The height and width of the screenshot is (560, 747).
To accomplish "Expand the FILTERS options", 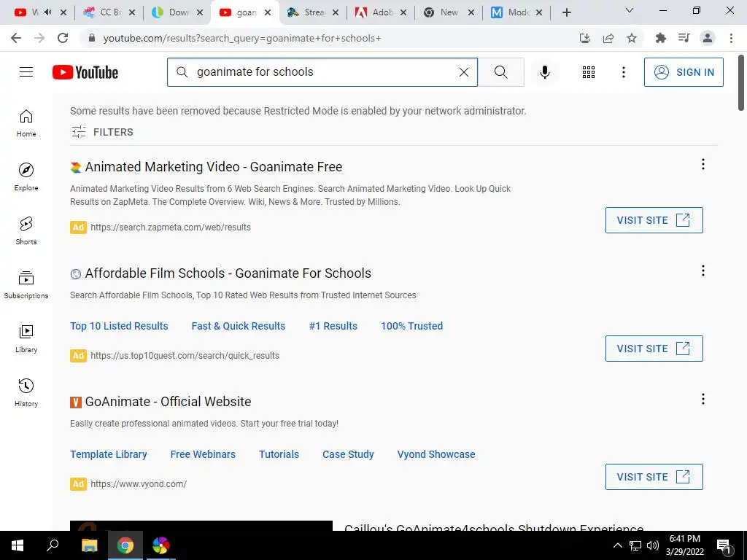I will (x=102, y=132).
